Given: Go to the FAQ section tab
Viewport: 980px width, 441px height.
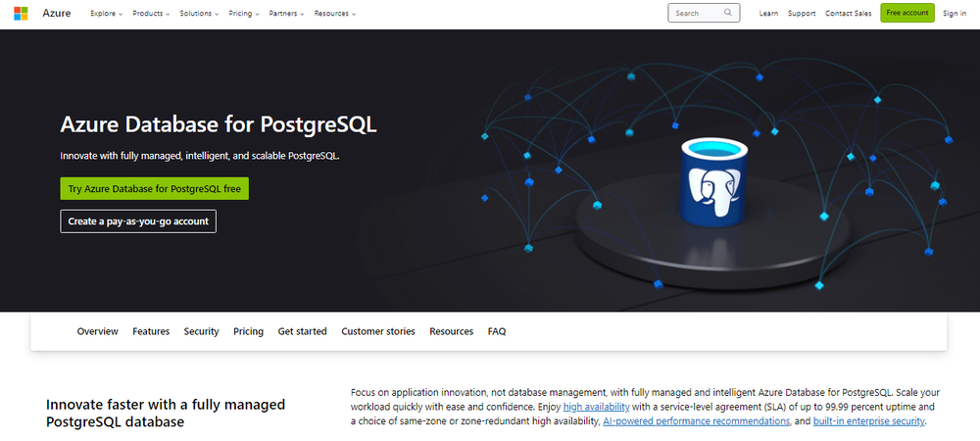Looking at the screenshot, I should click(497, 331).
